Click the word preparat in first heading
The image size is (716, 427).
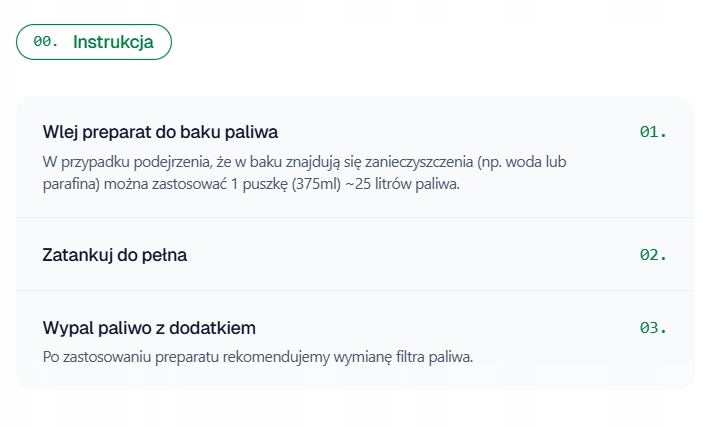pyautogui.click(x=117, y=132)
